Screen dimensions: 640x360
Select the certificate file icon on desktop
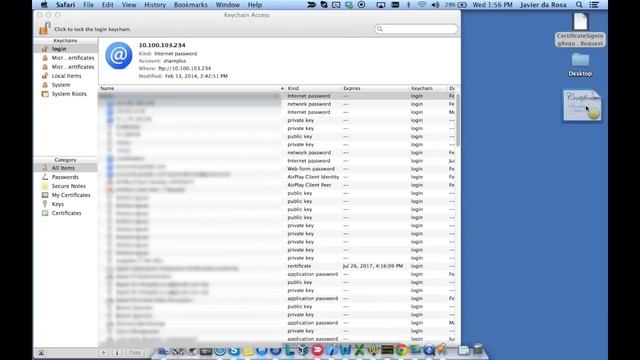click(582, 106)
